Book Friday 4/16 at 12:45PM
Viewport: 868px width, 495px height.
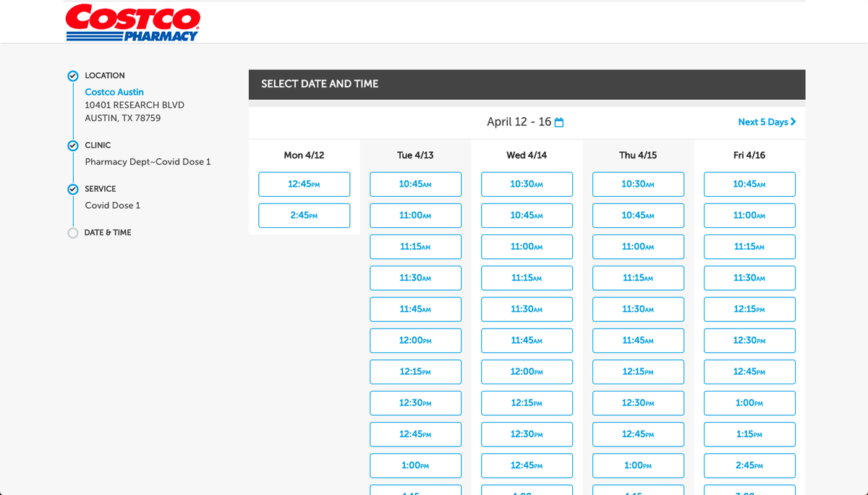coord(749,371)
